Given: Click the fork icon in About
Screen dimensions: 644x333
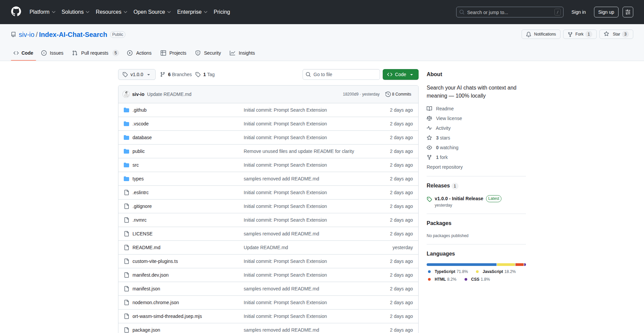Looking at the screenshot, I should pos(429,157).
